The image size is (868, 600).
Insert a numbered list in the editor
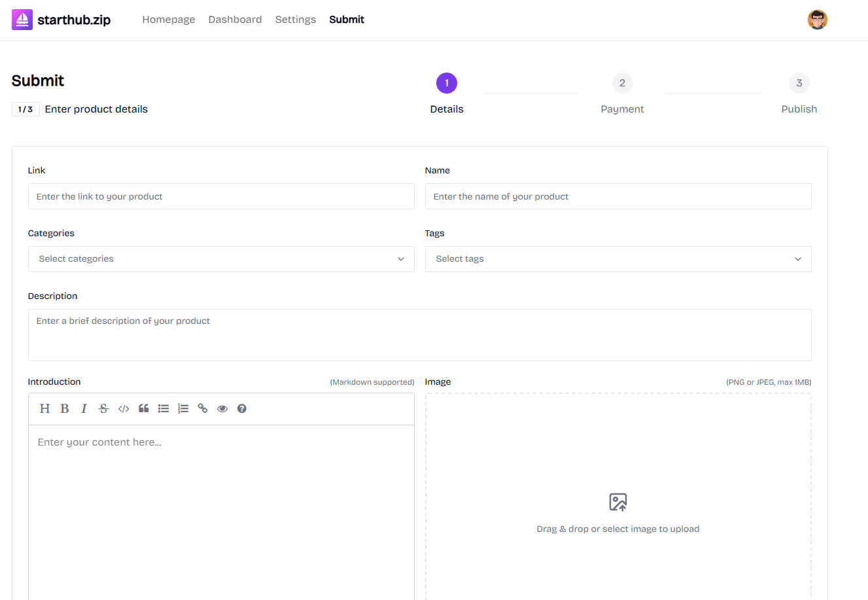[183, 408]
